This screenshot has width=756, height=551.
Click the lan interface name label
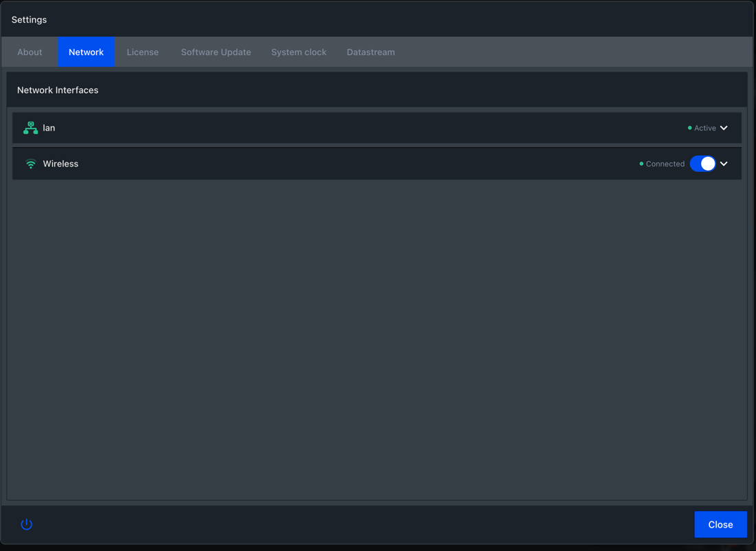tap(49, 128)
